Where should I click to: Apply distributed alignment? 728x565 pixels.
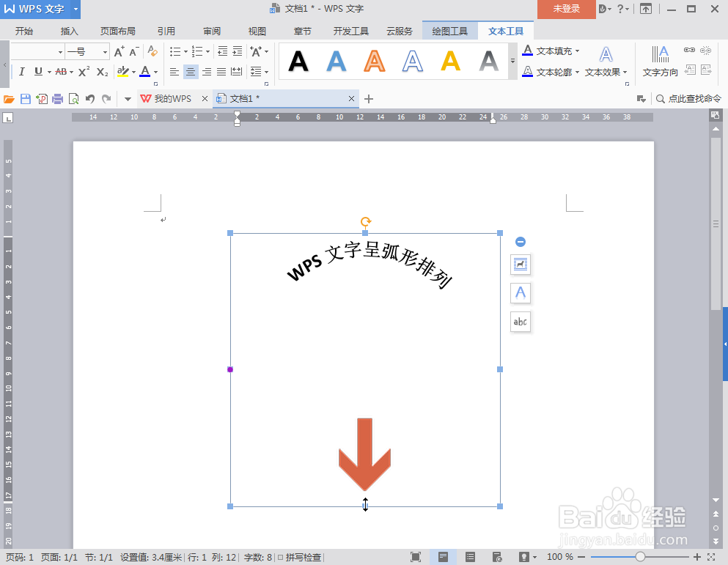(237, 72)
